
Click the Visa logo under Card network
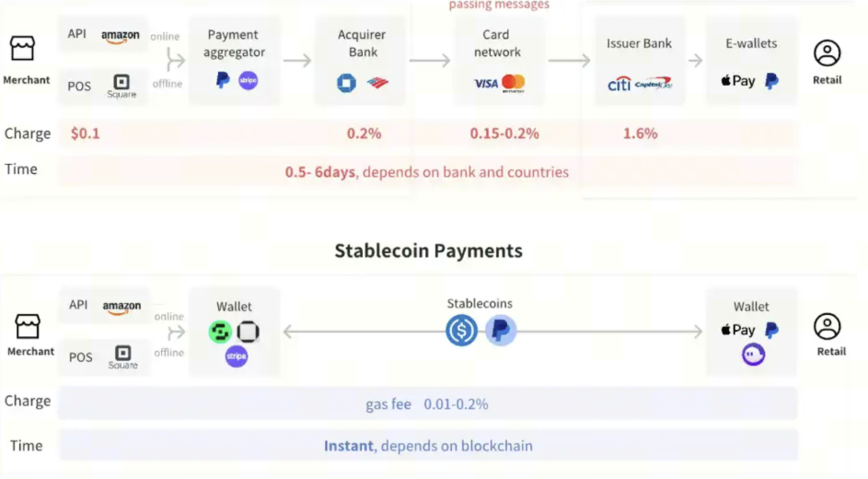(485, 84)
